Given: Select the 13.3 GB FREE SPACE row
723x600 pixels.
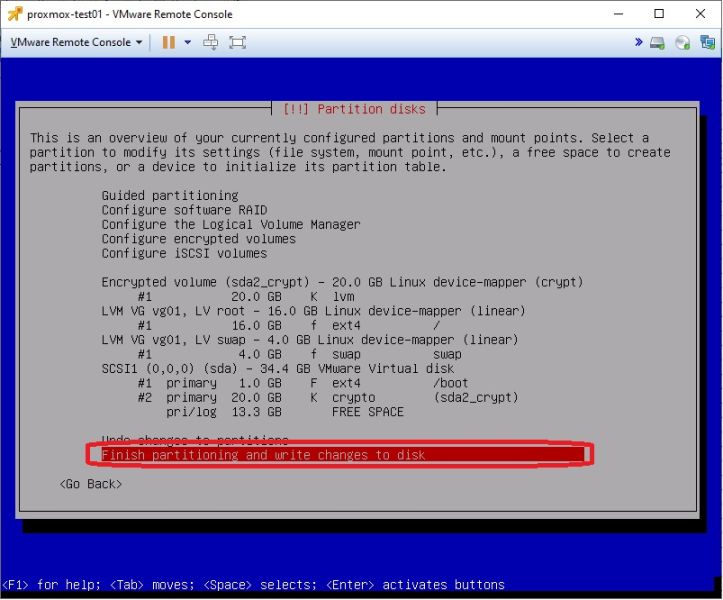Looking at the screenshot, I should [284, 412].
